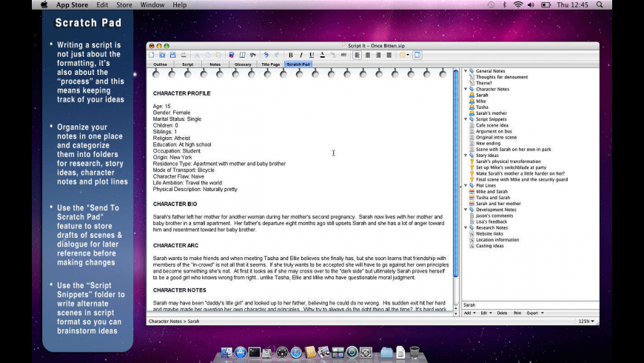Click the strikethrough toolbar icon
Screen dimensions: 644x363
tap(343, 55)
